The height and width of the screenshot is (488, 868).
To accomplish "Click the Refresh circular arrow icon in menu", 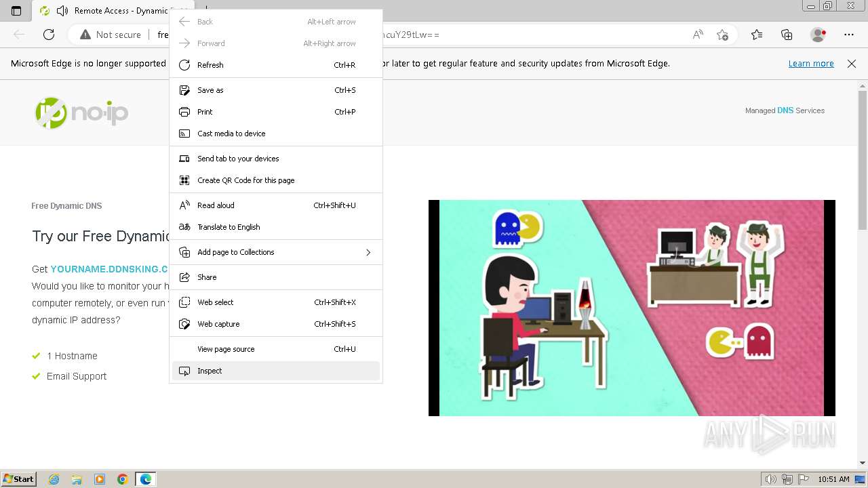I will coord(184,65).
